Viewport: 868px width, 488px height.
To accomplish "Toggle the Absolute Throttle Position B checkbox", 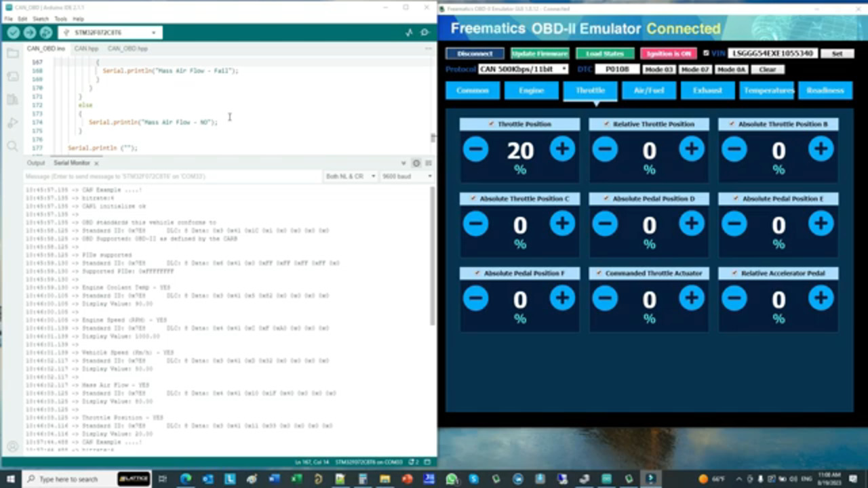I will pos(732,124).
